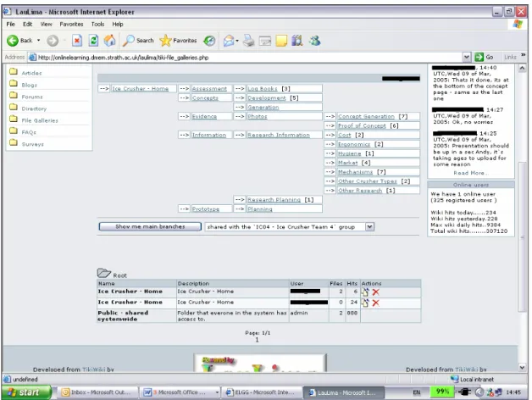Open the Articles sidebar folder
The height and width of the screenshot is (400, 532).
pos(31,73)
